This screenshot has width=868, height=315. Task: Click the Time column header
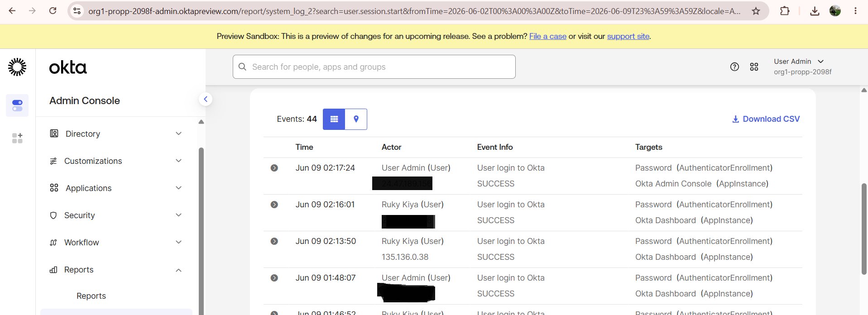(304, 147)
